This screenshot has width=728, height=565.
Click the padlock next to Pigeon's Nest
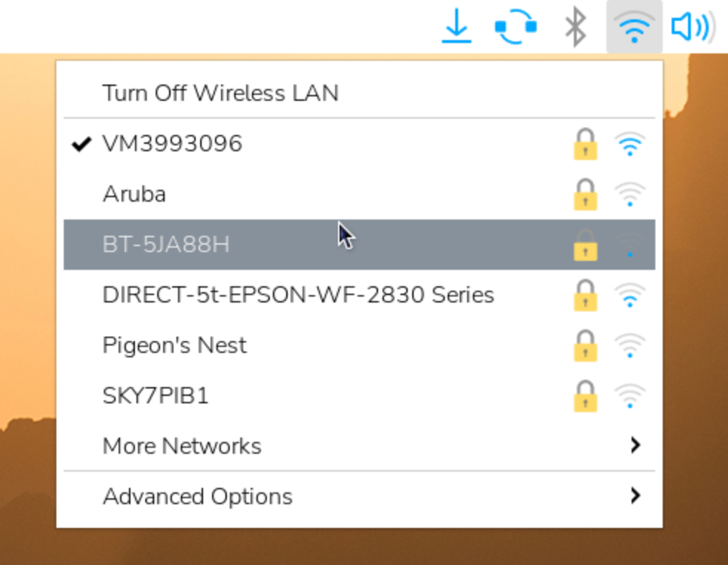click(585, 346)
